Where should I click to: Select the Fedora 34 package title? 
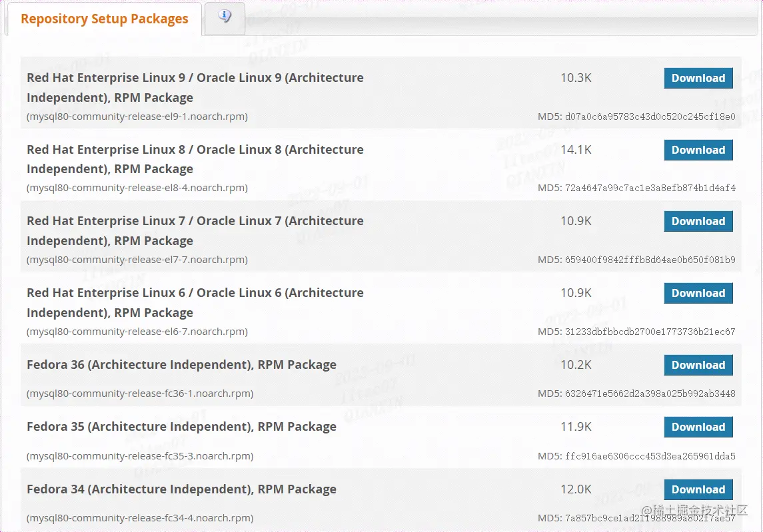(181, 489)
